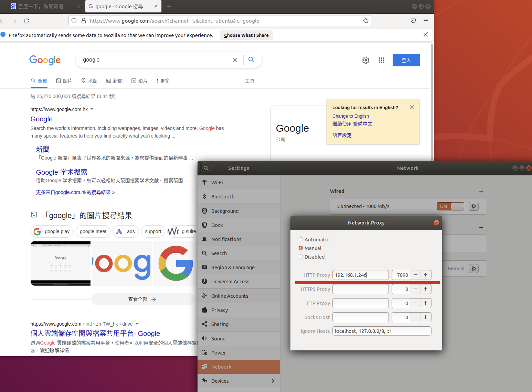This screenshot has width=532, height=392.
Task: Click the Settings search magnifier button
Action: point(206,168)
